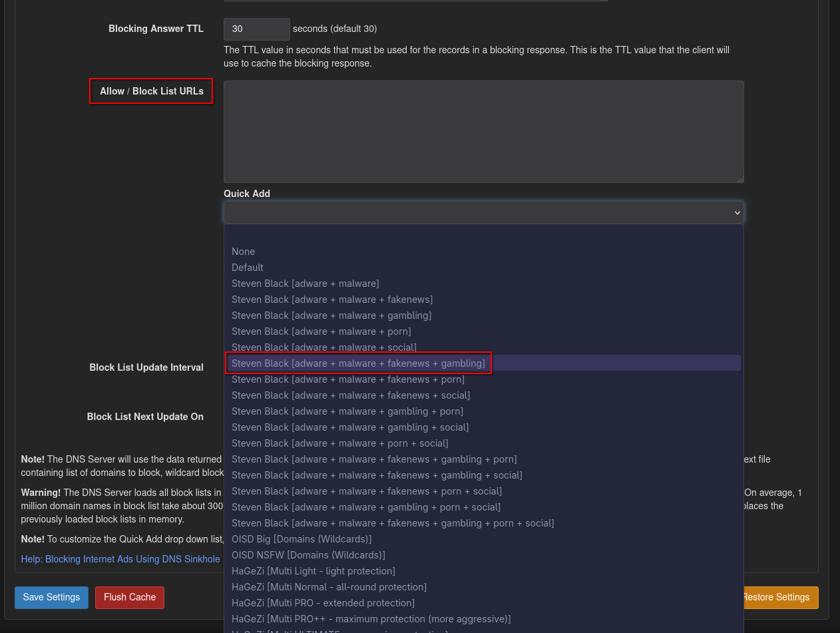Click the Blocking Answer TTL input field

tap(257, 29)
